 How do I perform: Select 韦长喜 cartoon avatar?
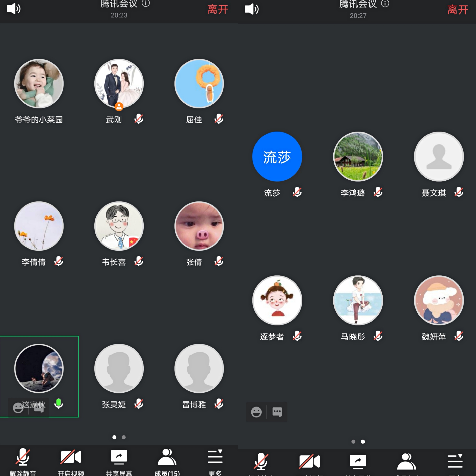tap(119, 226)
